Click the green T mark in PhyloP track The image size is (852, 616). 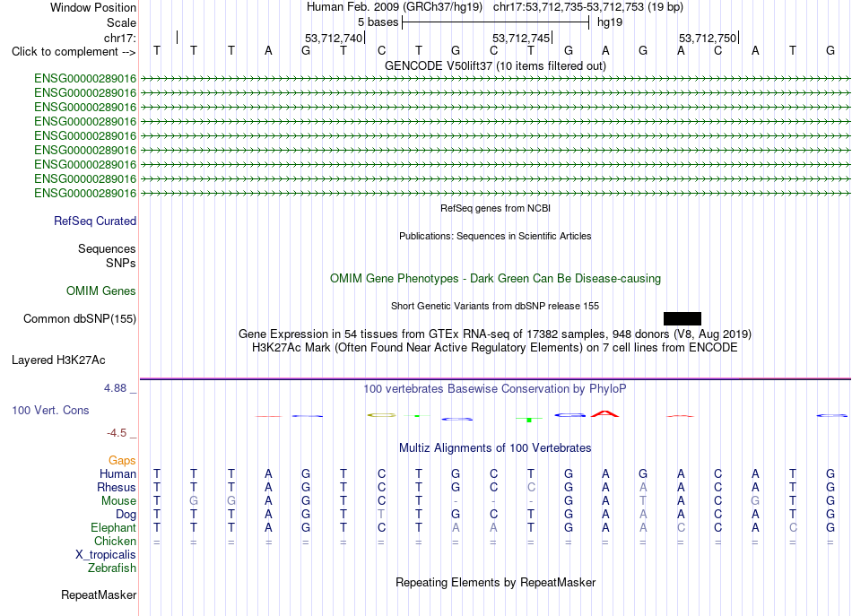528,420
